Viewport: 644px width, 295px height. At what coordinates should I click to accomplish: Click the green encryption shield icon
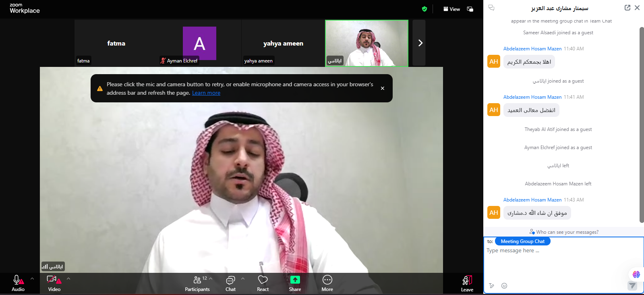[x=424, y=9]
